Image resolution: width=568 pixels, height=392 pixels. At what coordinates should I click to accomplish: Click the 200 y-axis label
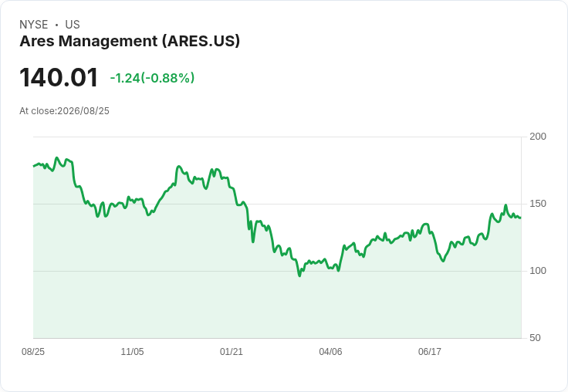point(538,137)
